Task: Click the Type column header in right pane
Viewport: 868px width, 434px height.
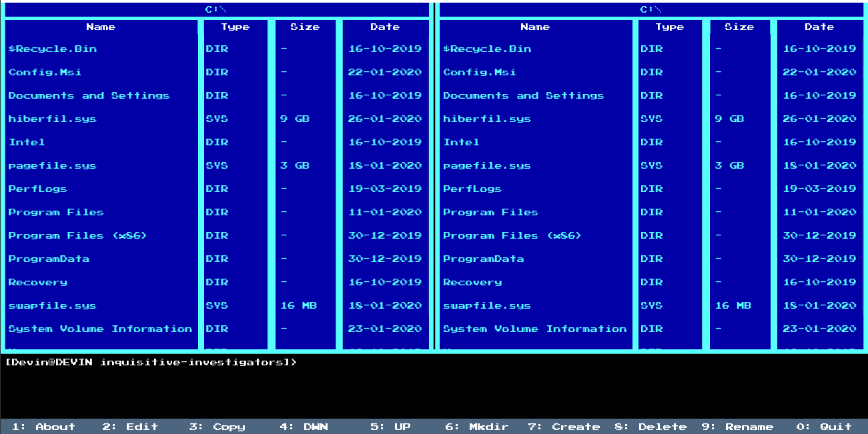Action: (x=669, y=27)
